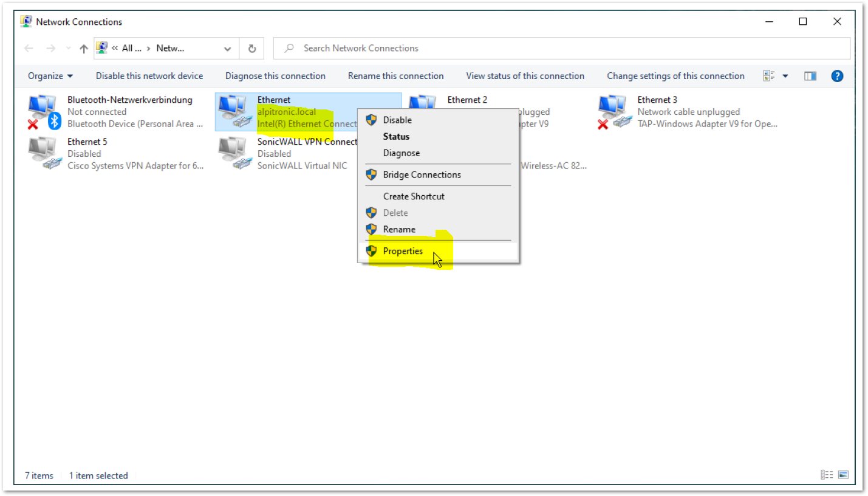Viewport: 868px width, 496px height.
Task: Select Bridge Connections in context menu
Action: 422,174
